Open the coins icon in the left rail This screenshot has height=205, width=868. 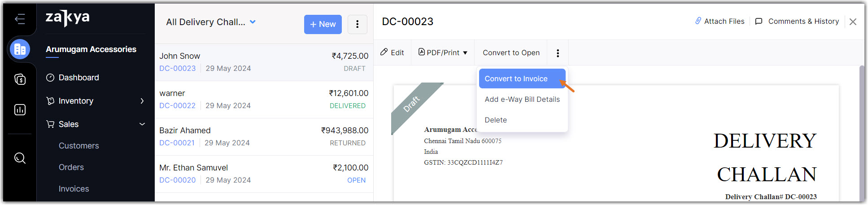click(x=20, y=79)
